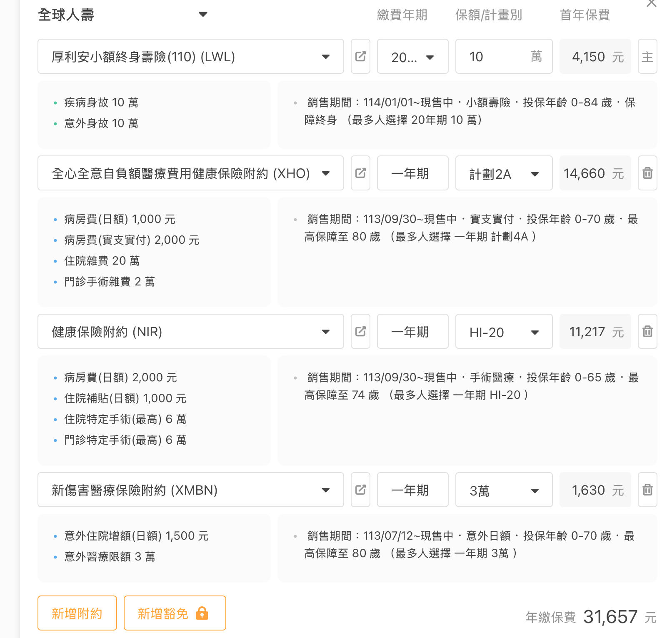Open external link for 厚利安小額終身壽險 (LWL)
This screenshot has height=638, width=672.
coord(360,56)
